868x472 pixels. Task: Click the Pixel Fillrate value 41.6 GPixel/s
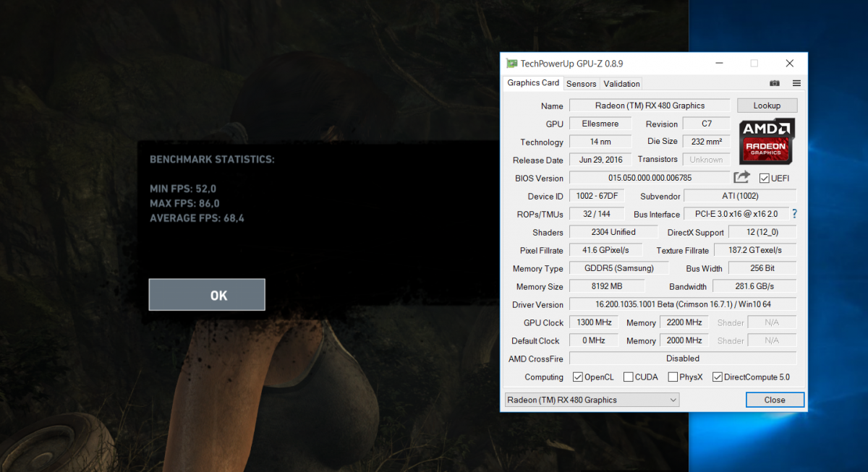pyautogui.click(x=605, y=250)
